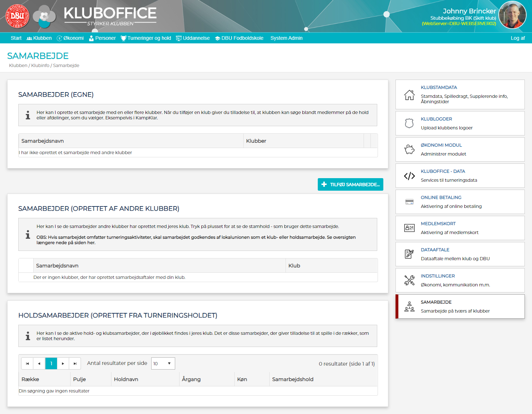The width and height of the screenshot is (532, 414).
Task: Click the credit card Online Betaling icon
Action: (x=409, y=202)
